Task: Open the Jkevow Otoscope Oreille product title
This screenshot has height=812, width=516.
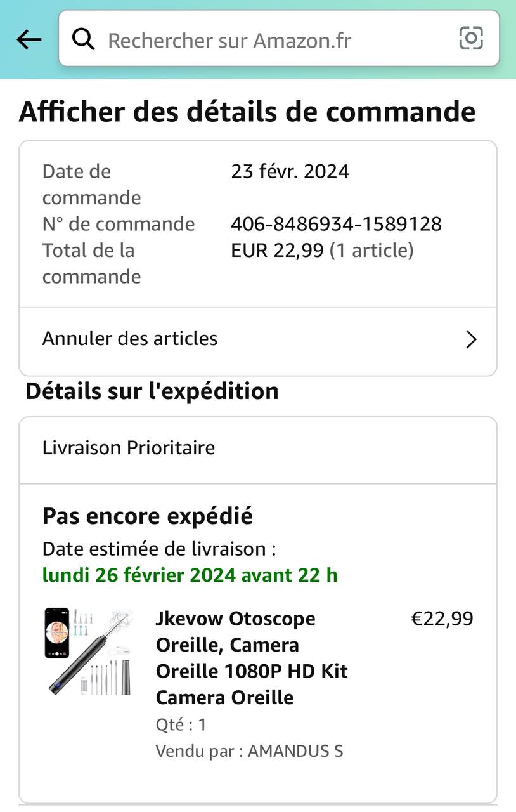Action: [x=252, y=658]
